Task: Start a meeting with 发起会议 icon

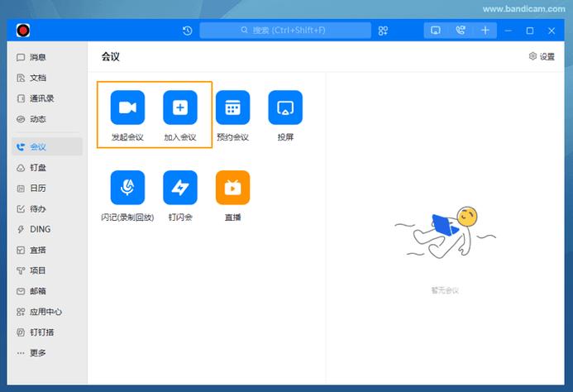Action: 127,108
